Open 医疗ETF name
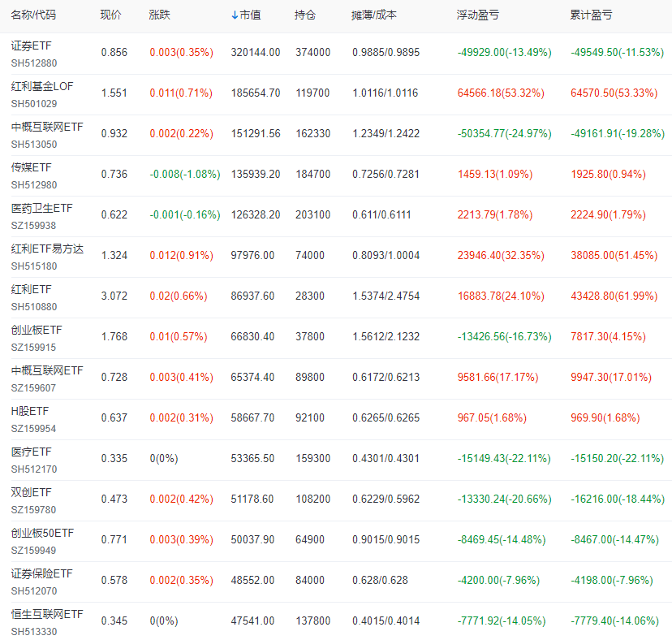 (32, 452)
